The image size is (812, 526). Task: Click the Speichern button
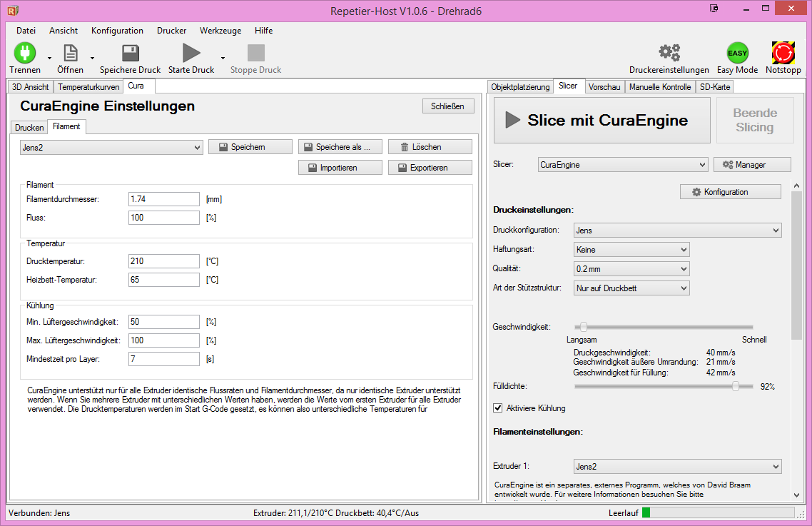pyautogui.click(x=250, y=146)
